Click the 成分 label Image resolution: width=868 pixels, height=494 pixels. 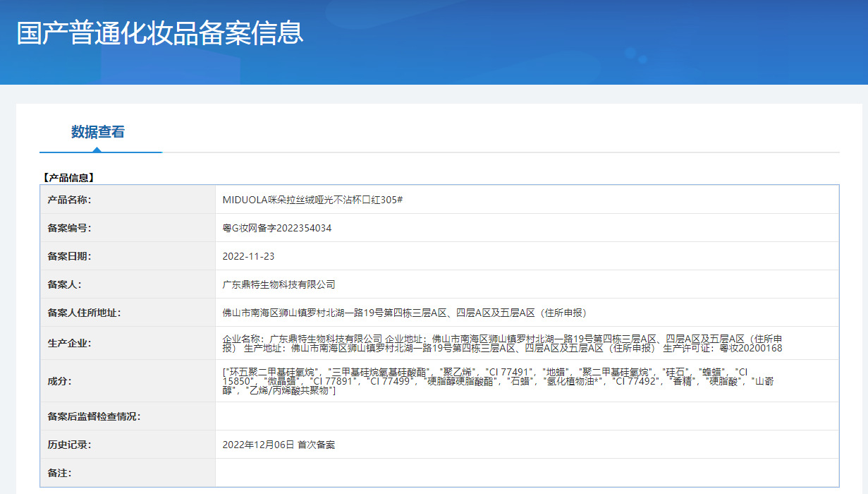click(59, 381)
